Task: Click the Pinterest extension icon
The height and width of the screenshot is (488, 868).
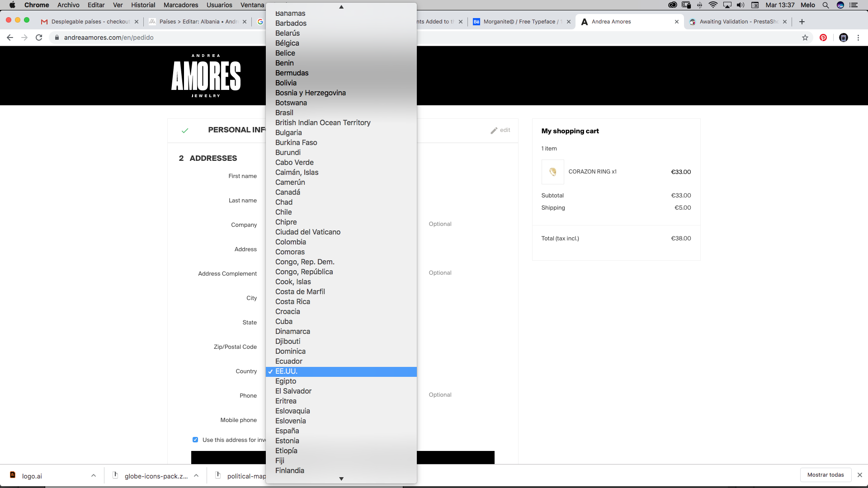Action: click(823, 38)
